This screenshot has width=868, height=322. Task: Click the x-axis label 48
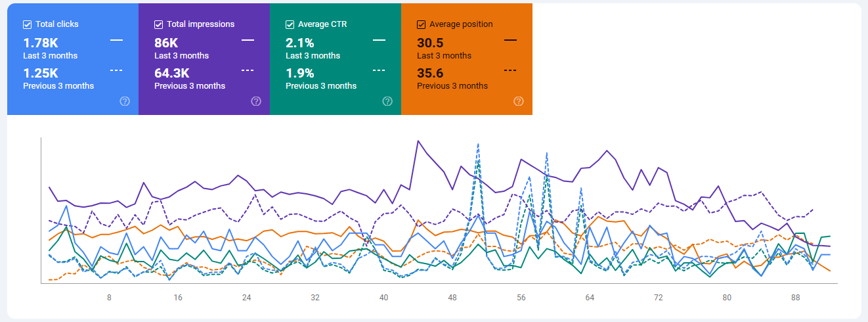click(x=452, y=298)
